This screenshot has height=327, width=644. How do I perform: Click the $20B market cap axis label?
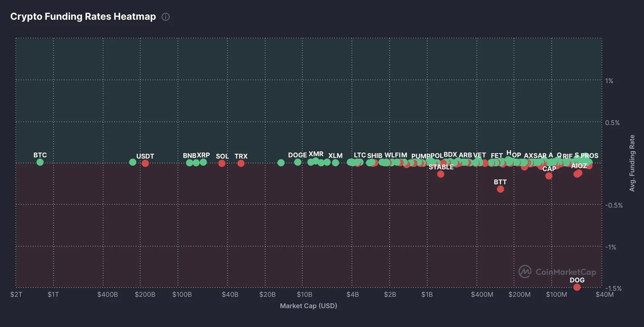(267, 295)
